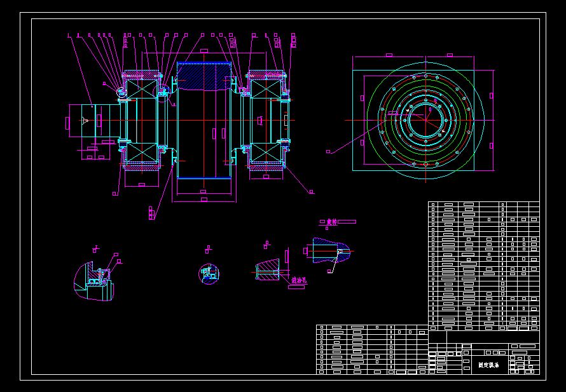Image resolution: width=566 pixels, height=392 pixels.
Task: Select center of the circular flange end view
Action: point(425,121)
